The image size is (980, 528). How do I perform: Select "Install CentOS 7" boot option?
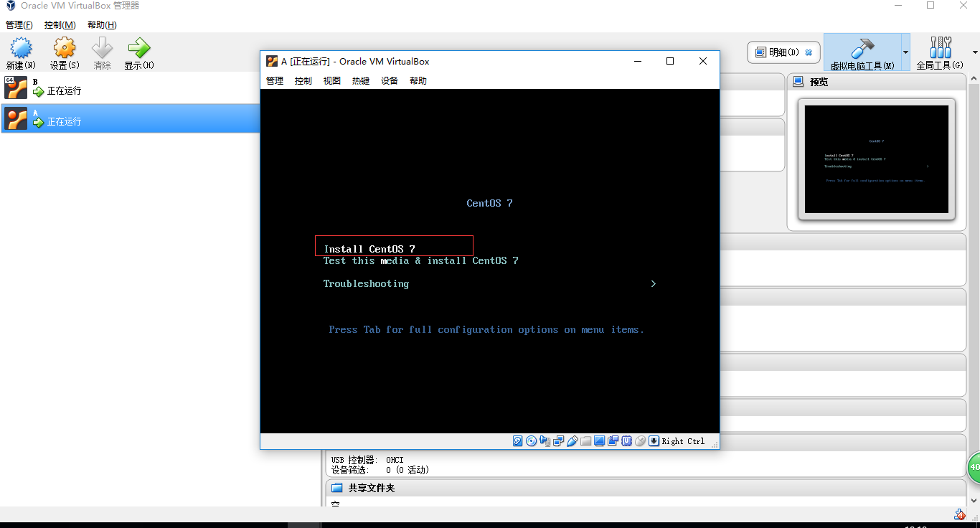point(369,249)
